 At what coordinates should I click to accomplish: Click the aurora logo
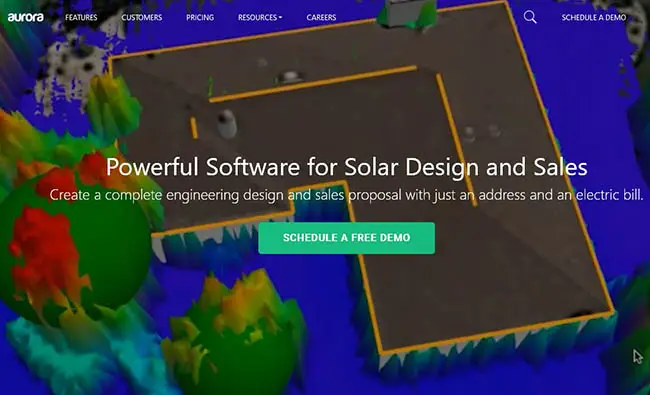[26, 17]
